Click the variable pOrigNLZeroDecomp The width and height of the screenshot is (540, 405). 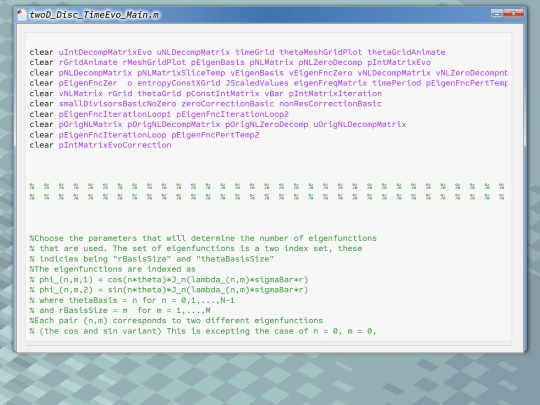[x=267, y=124]
